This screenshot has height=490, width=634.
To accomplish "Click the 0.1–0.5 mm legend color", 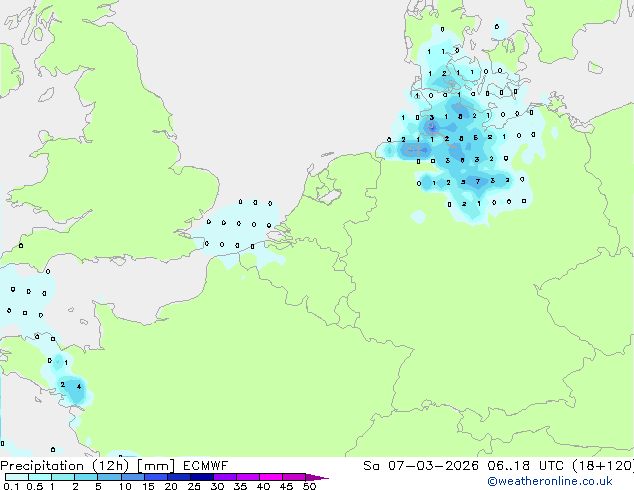I will point(17,477).
